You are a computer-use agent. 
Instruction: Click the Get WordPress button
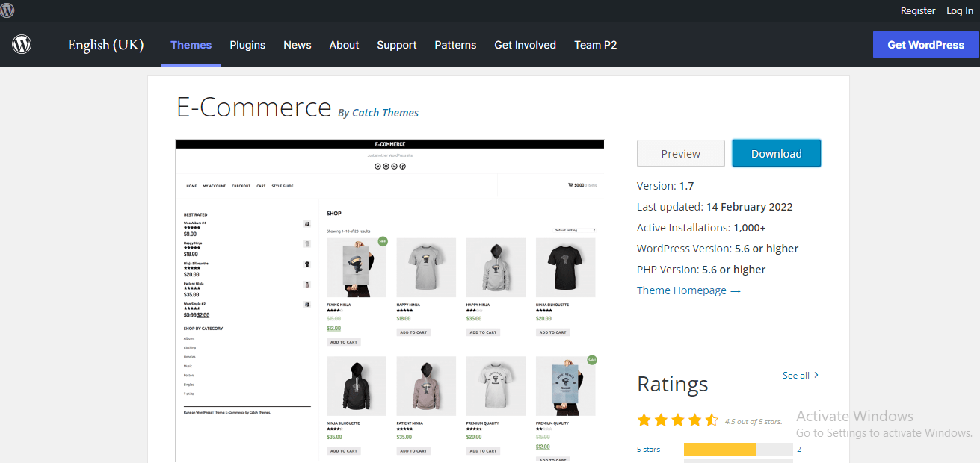click(925, 45)
